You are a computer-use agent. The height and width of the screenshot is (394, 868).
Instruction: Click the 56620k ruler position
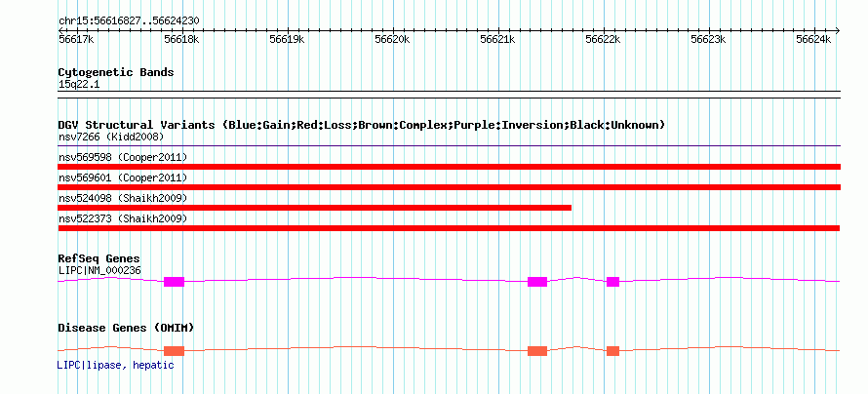pos(392,39)
